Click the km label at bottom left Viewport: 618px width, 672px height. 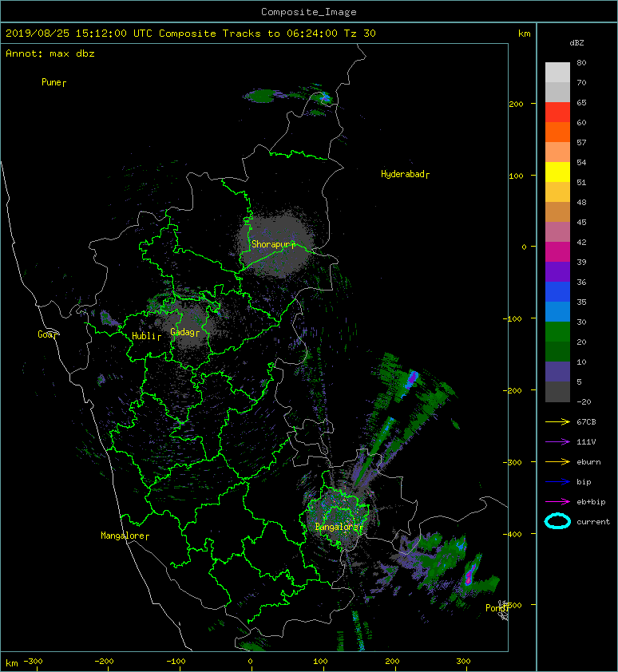tap(12, 663)
